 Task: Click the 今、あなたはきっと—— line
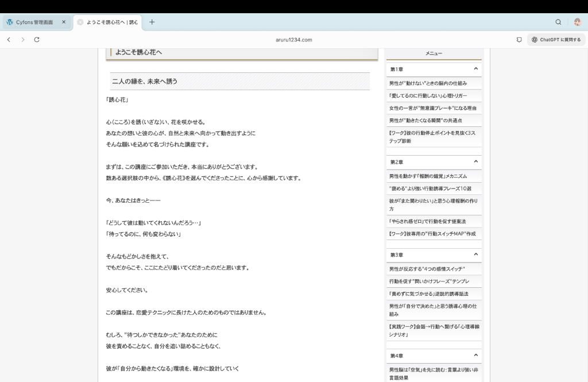click(133, 200)
